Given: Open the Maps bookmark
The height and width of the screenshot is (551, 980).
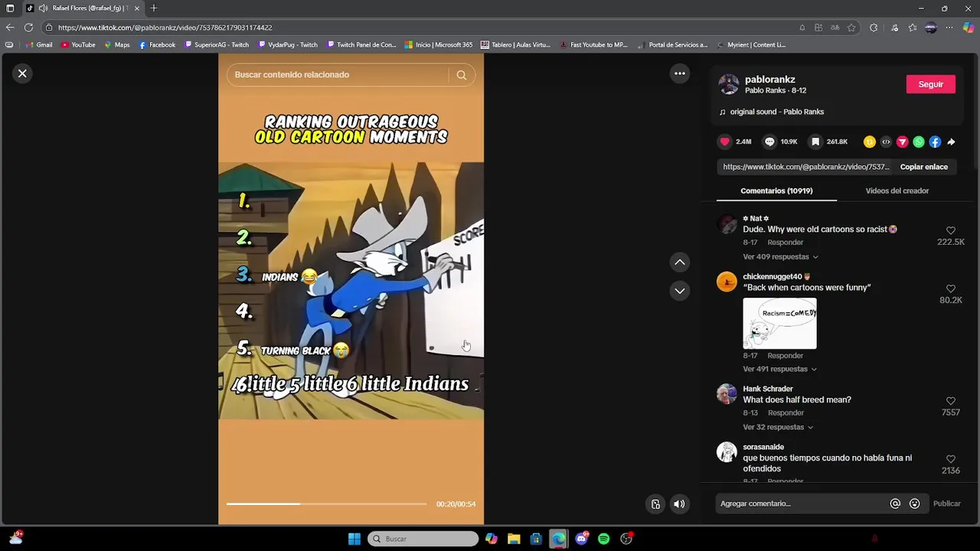Looking at the screenshot, I should [117, 45].
